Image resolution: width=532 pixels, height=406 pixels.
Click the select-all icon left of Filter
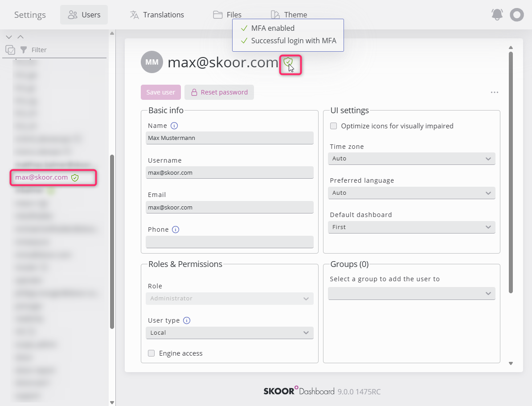coord(10,50)
